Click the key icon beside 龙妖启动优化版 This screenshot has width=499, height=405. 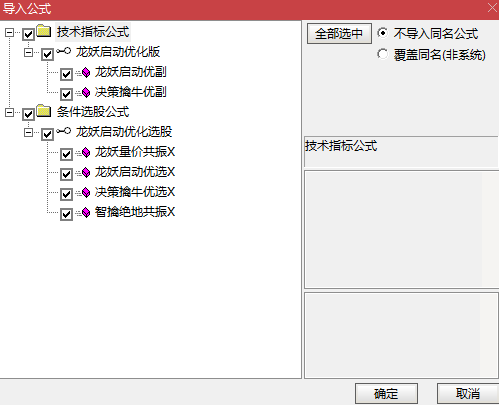[63, 51]
